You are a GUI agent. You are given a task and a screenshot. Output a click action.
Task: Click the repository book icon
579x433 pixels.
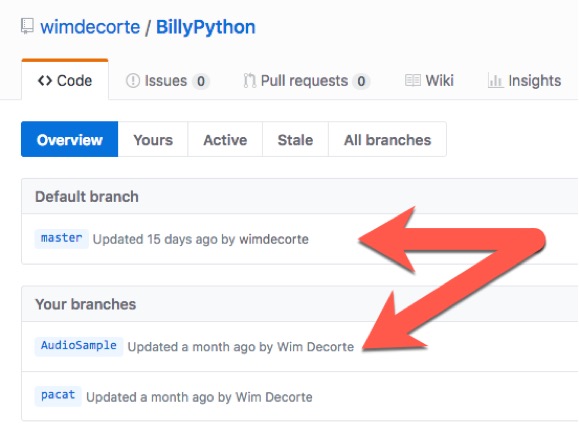27,27
